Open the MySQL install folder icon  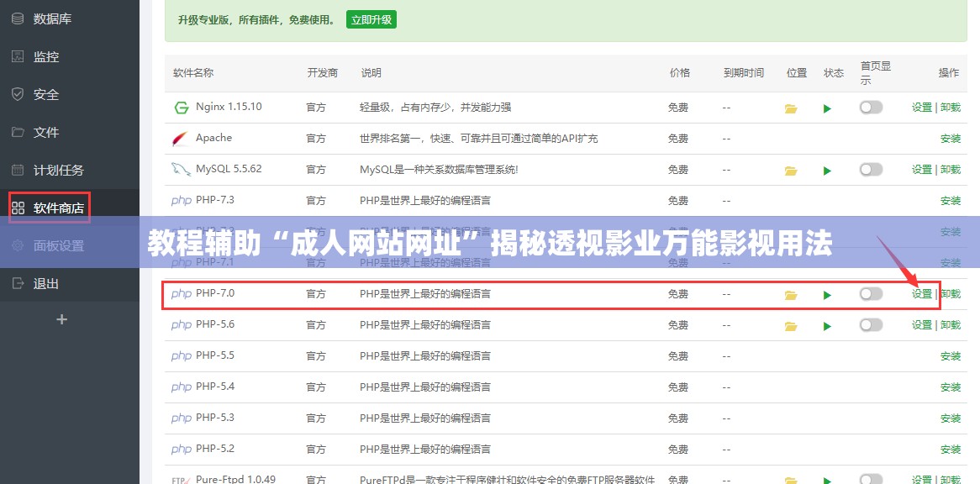click(x=791, y=171)
